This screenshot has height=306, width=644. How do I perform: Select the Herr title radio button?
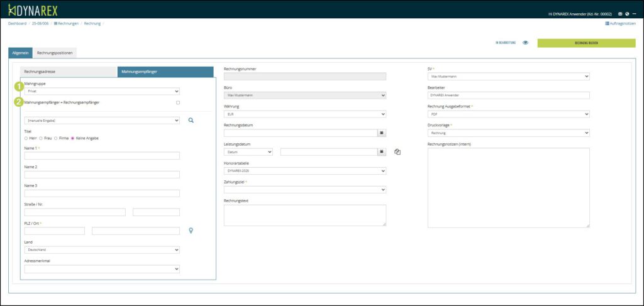(x=26, y=138)
